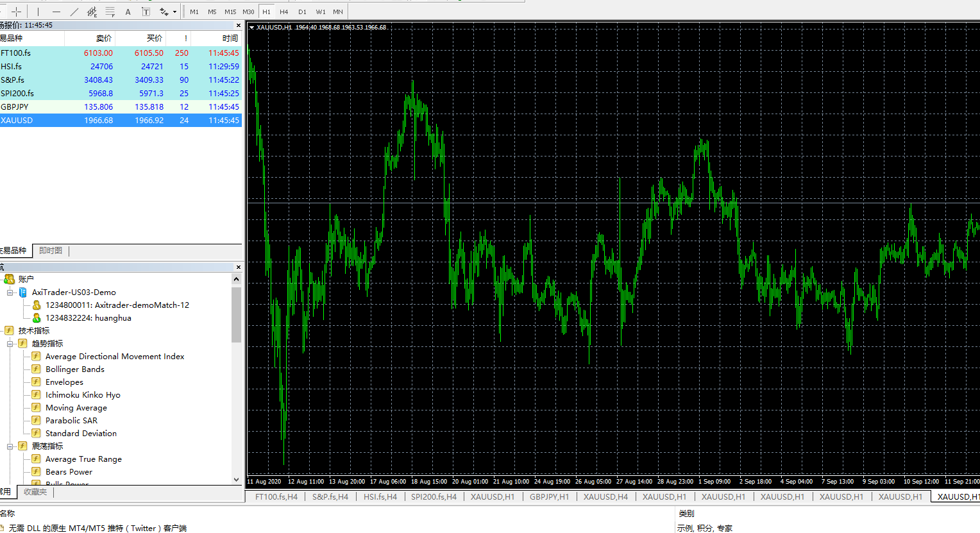Switch to SPI200.fs,H4 chart tab

pyautogui.click(x=434, y=497)
